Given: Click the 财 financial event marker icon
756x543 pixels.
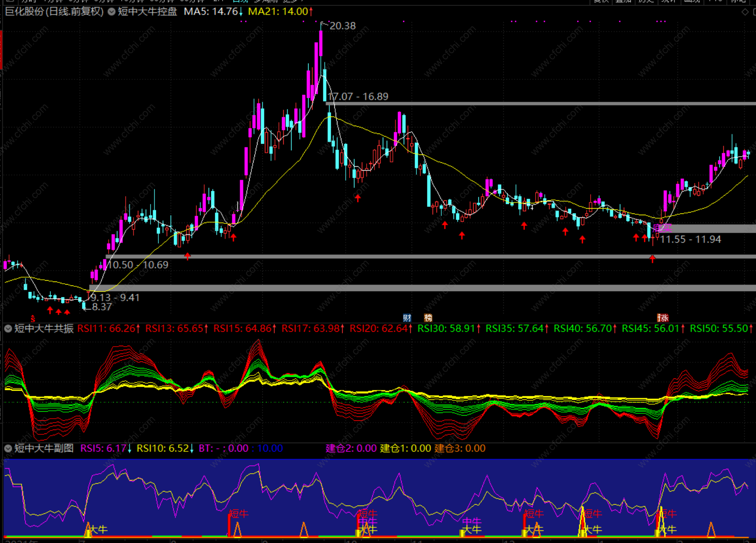Looking at the screenshot, I should coord(407,318).
